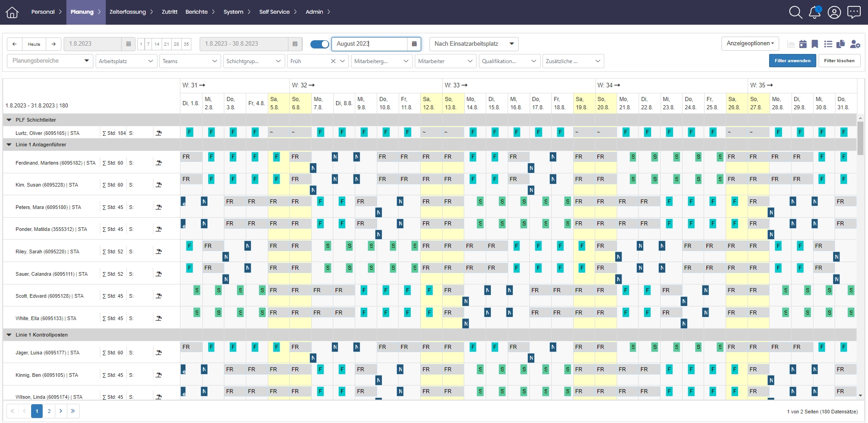Collapse the Linie 1 Anlagenführer group

click(9, 145)
